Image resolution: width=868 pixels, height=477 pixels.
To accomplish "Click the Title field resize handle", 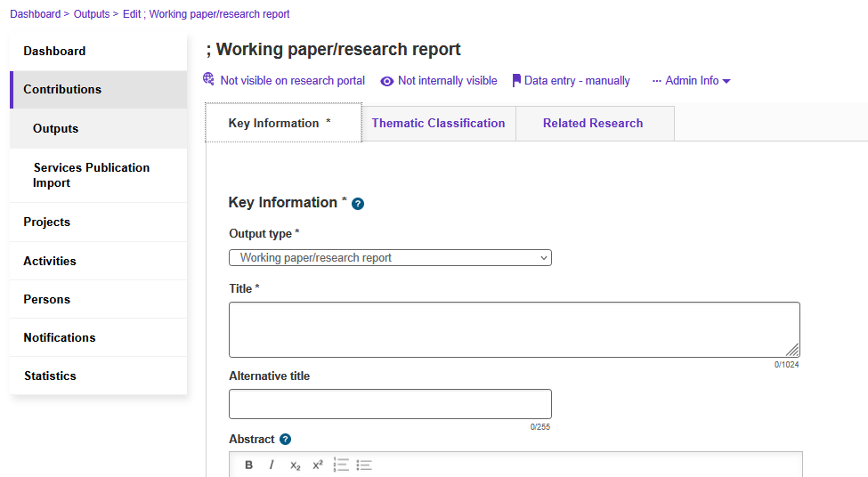I will tap(792, 350).
